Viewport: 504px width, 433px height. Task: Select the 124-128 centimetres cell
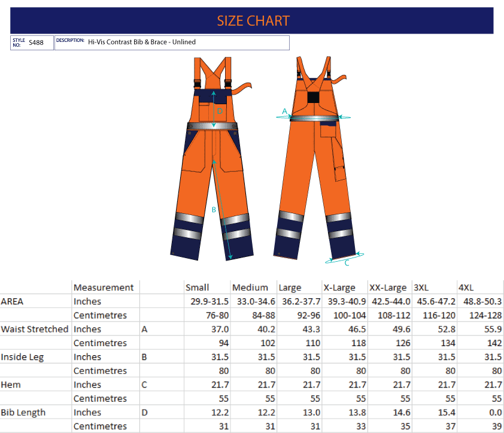pos(485,315)
